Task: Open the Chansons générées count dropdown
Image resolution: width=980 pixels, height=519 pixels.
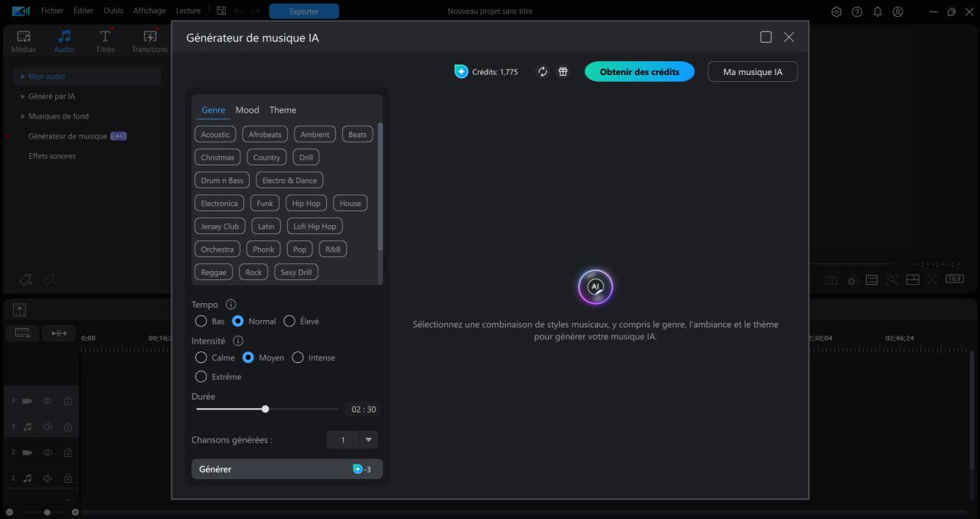Action: pos(369,439)
